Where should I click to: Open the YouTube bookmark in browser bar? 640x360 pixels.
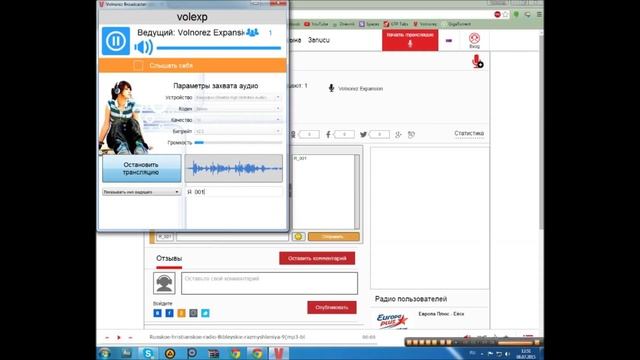click(316, 24)
